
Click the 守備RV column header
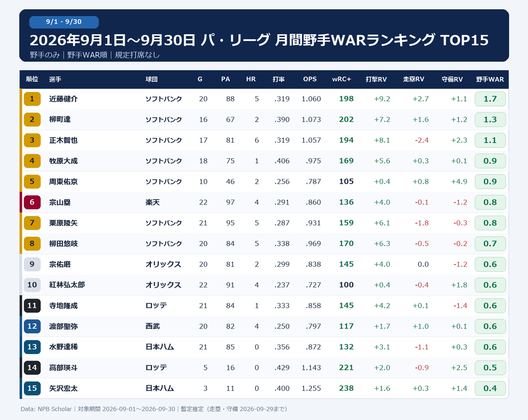coord(452,80)
